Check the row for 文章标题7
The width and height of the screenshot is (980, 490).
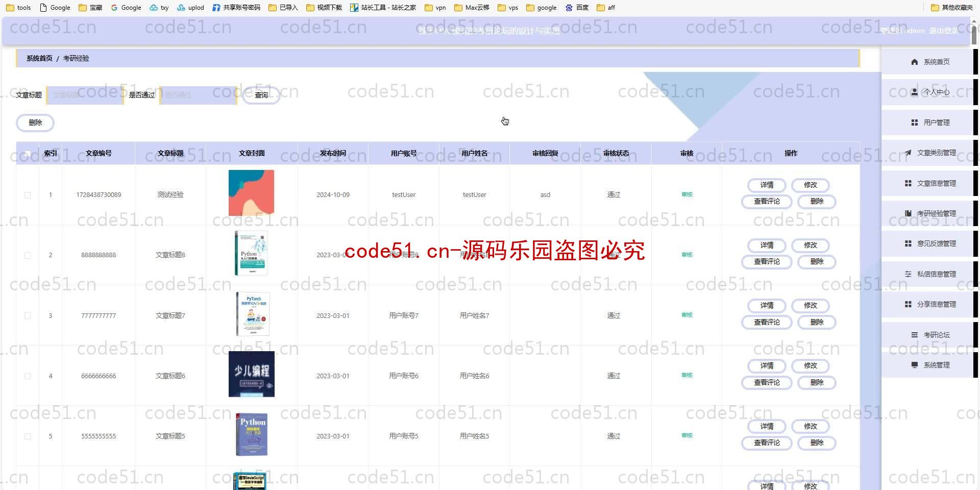[28, 315]
